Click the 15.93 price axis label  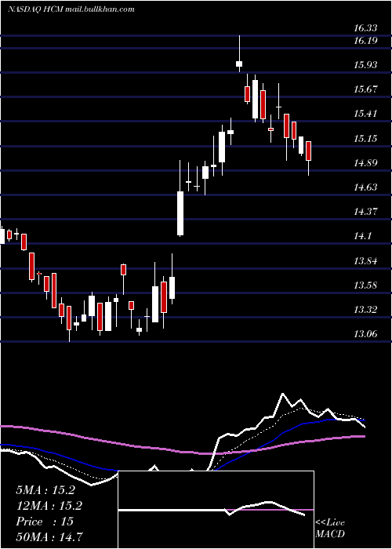click(365, 65)
